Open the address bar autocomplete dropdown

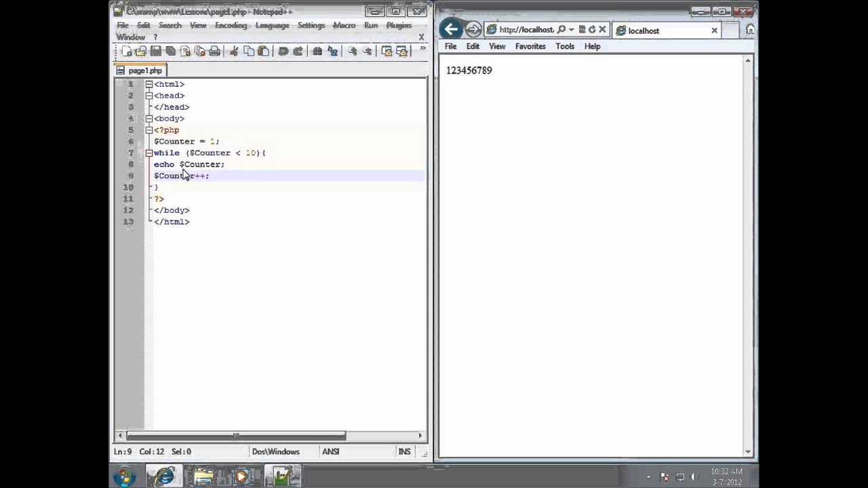pyautogui.click(x=572, y=30)
